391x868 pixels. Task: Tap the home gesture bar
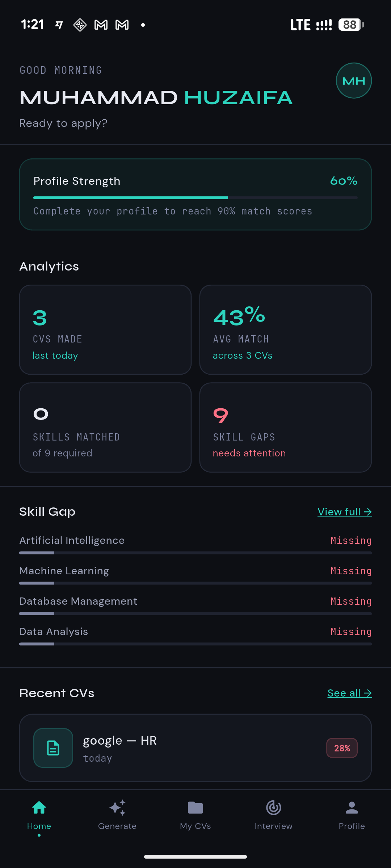tap(195, 856)
